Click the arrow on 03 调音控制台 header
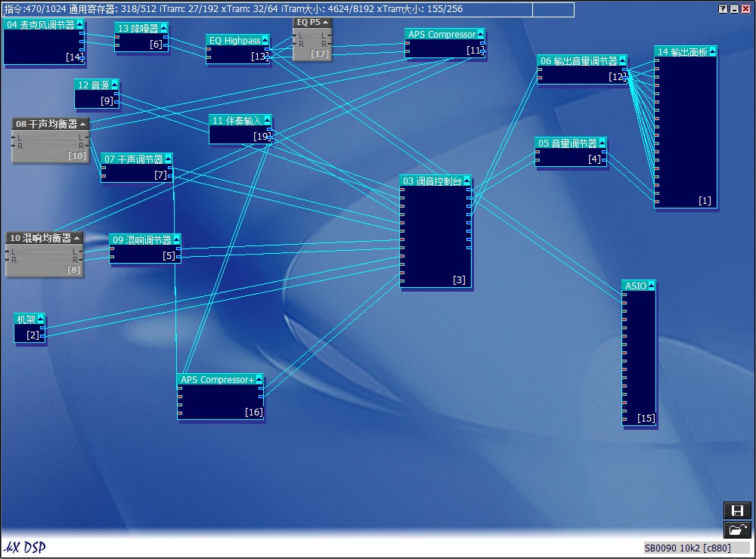The width and height of the screenshot is (756, 559). [x=466, y=181]
